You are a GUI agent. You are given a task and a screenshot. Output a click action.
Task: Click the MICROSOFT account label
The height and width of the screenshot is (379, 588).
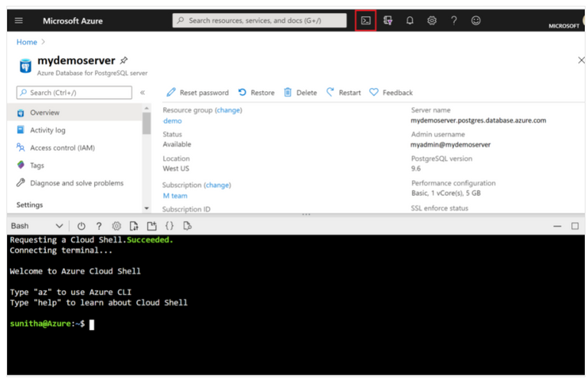coord(564,26)
